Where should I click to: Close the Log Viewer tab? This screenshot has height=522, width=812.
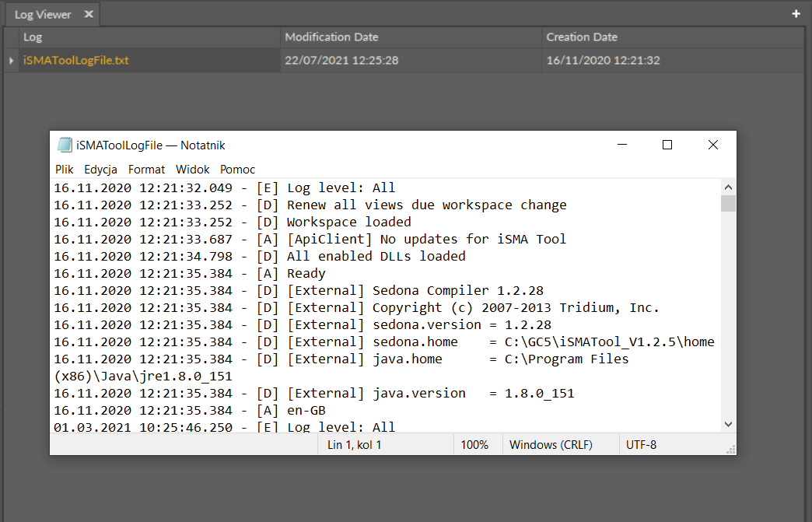pyautogui.click(x=89, y=14)
